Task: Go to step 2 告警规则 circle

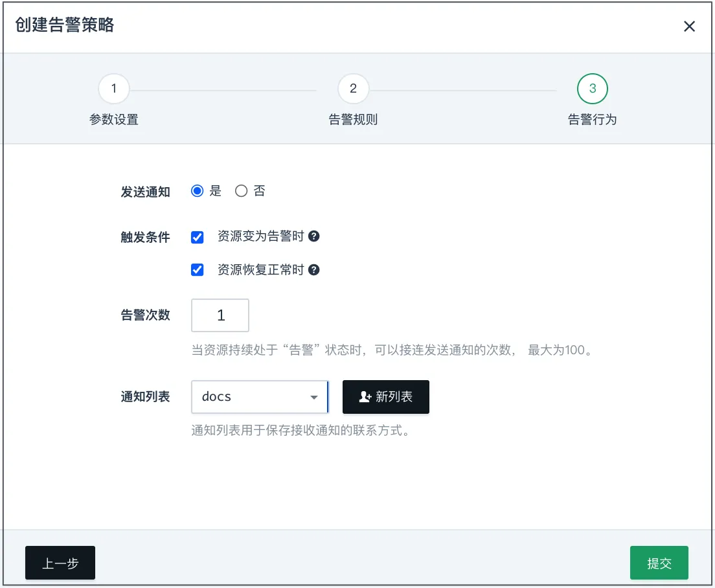Action: coord(353,89)
